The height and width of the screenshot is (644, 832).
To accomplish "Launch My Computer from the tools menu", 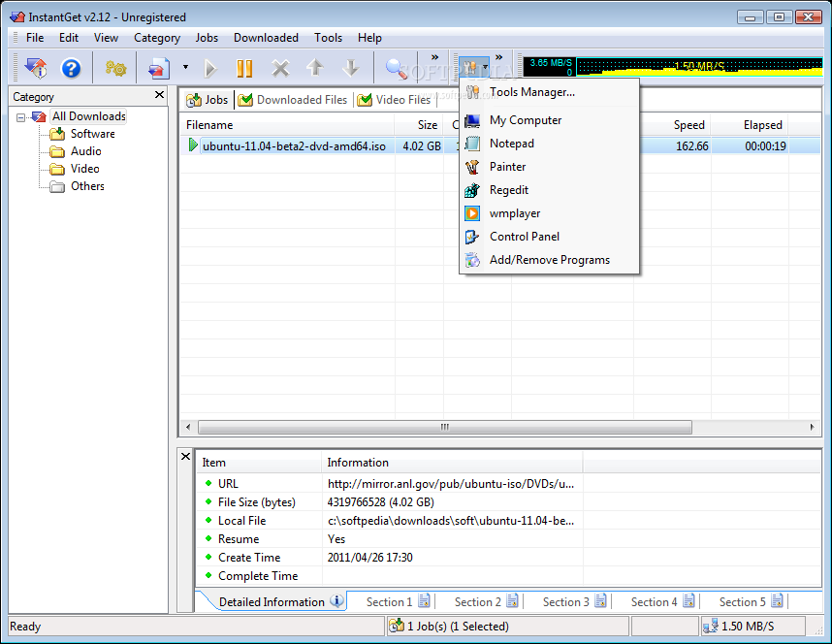I will tap(549, 120).
